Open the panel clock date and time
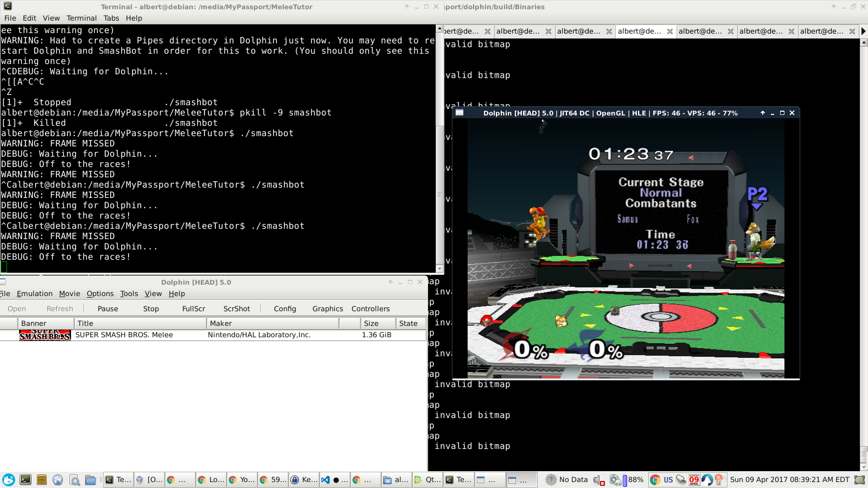 [789, 480]
